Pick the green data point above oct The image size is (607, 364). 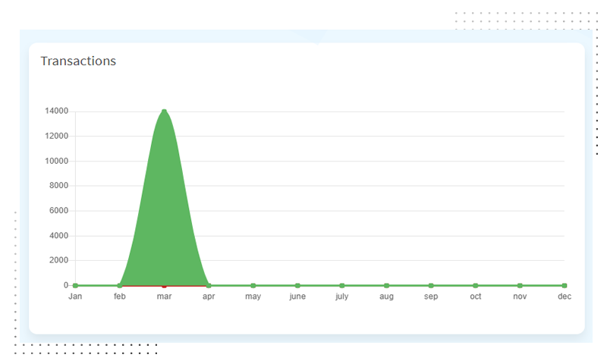point(475,285)
